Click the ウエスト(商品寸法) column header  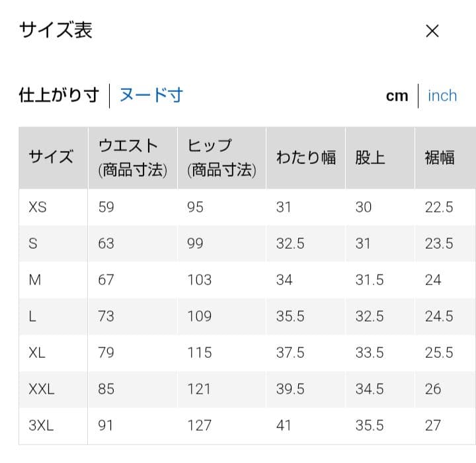133,157
